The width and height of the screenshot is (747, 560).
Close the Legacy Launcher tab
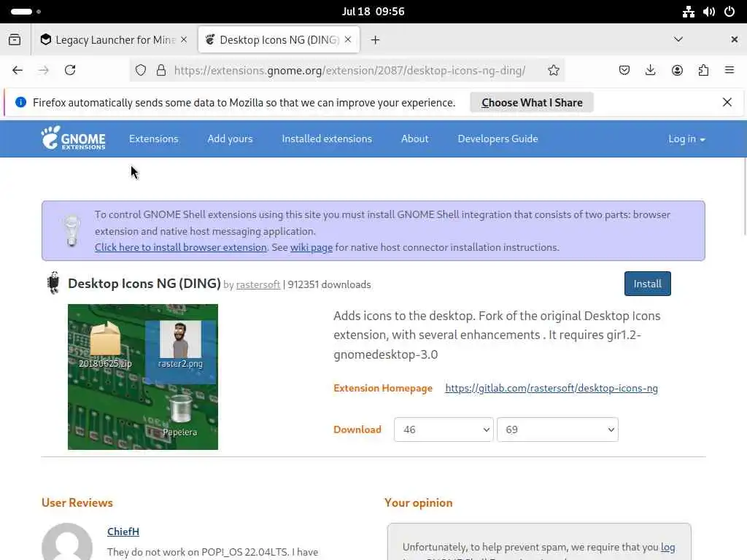pos(184,39)
